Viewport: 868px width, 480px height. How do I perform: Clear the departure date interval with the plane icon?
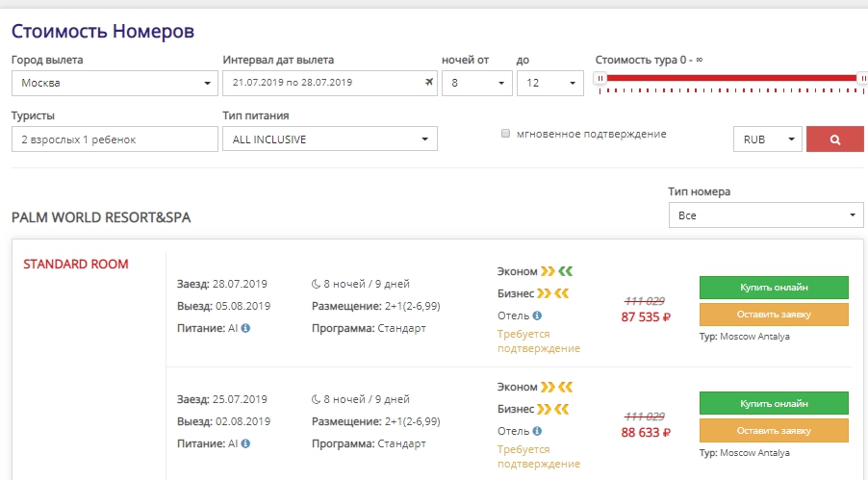(x=429, y=83)
